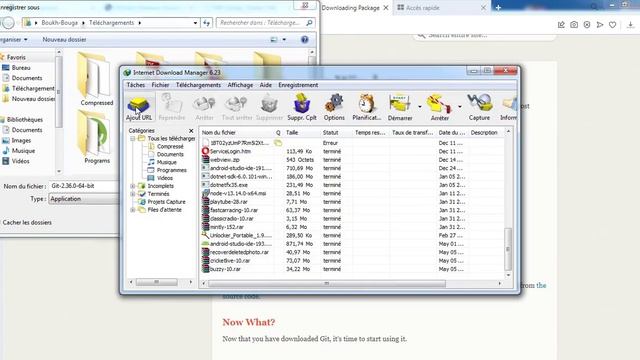640x360 pixels.
Task: Click the Suppr. Cplt toolbar icon
Action: pos(302,107)
